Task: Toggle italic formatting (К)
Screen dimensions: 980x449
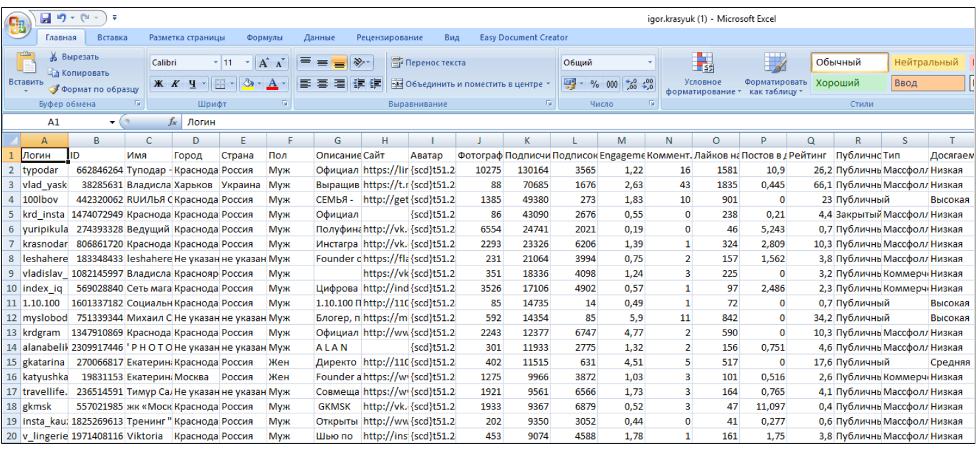Action: pos(176,84)
